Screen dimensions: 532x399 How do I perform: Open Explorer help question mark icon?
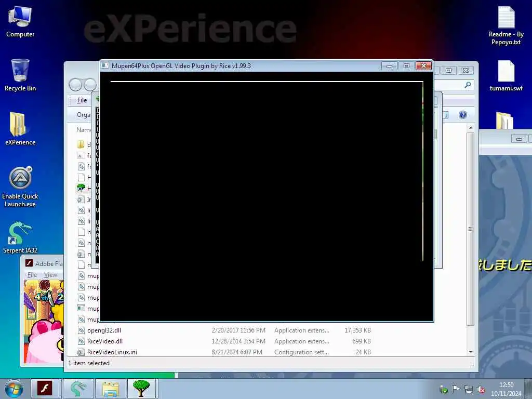point(463,115)
